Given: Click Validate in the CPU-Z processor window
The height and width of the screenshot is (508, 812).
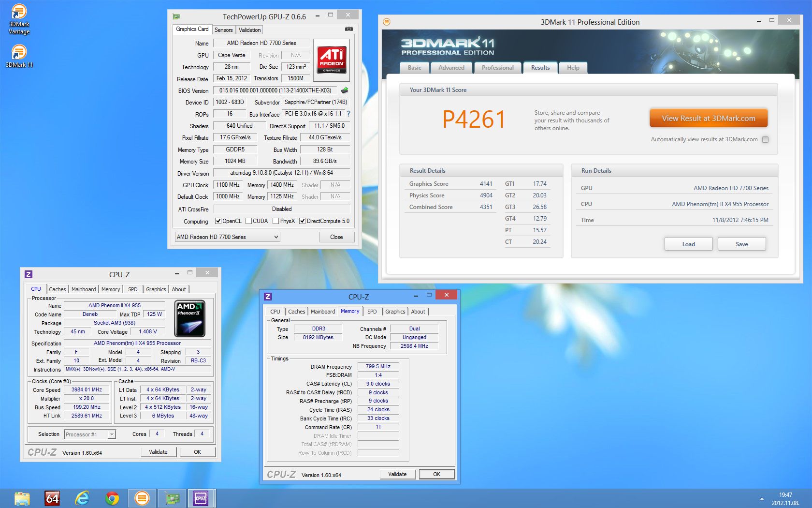Looking at the screenshot, I should click(x=158, y=452).
